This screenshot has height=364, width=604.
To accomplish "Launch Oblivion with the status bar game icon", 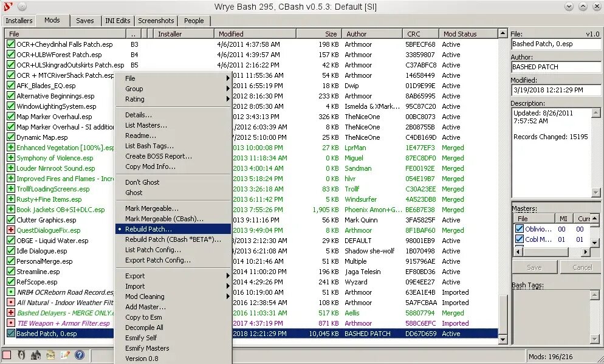I will (22, 355).
